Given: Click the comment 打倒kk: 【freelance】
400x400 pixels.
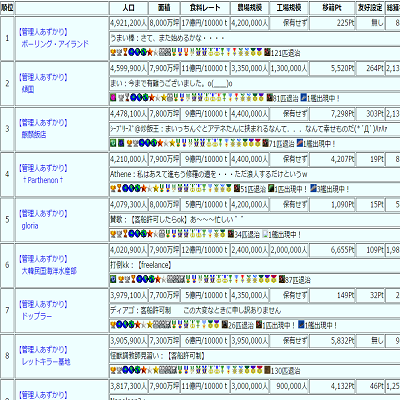Looking at the screenshot, I should click(x=141, y=265).
